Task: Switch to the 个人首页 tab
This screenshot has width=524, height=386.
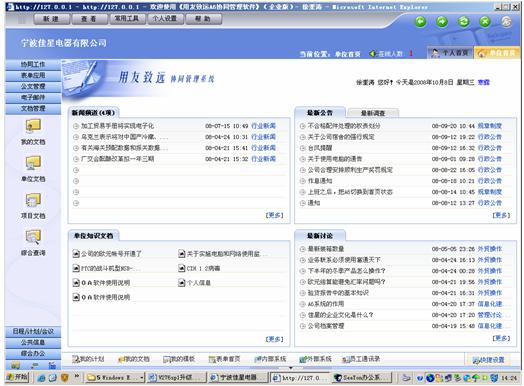Action: [x=450, y=53]
